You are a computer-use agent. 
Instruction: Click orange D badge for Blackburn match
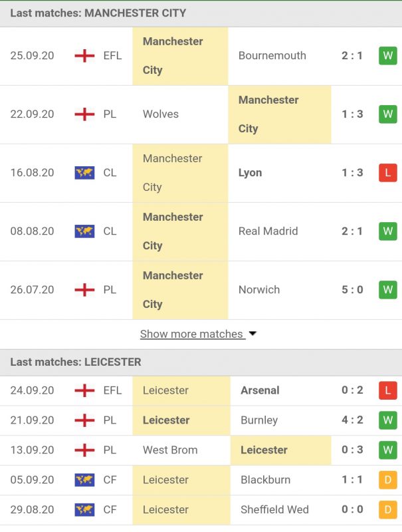click(387, 480)
